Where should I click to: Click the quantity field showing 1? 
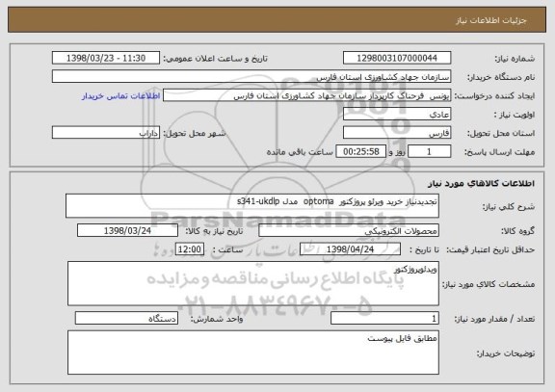384,319
